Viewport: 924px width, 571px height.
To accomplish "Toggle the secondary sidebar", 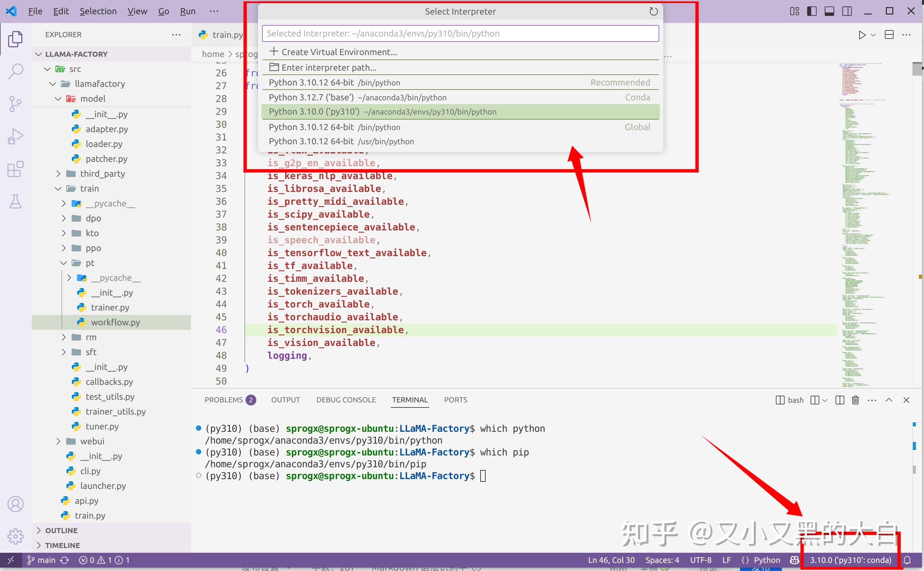I will coord(846,11).
